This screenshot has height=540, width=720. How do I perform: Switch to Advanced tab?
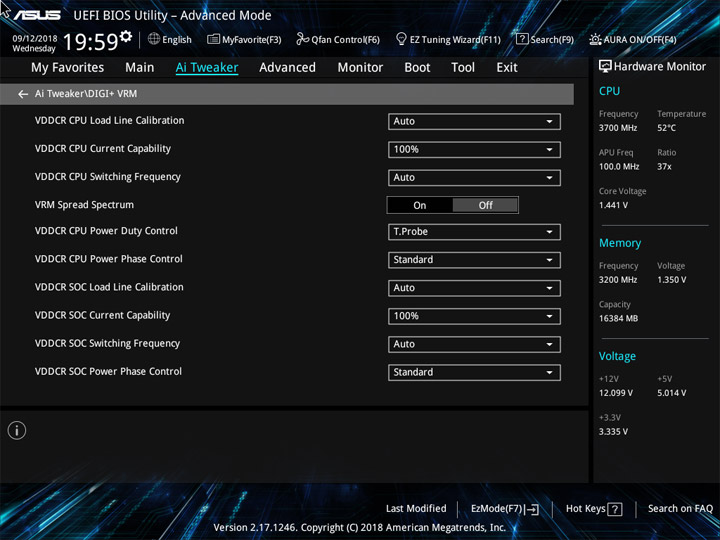point(287,68)
